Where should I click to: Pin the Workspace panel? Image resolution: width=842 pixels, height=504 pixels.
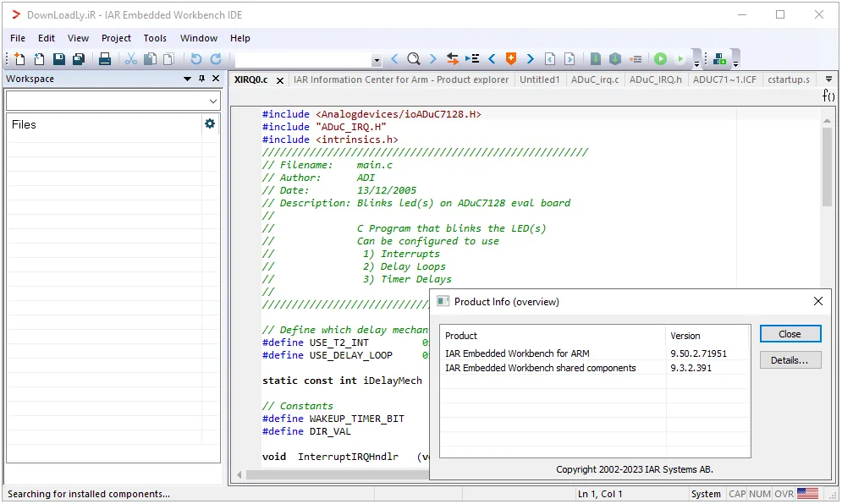(202, 79)
